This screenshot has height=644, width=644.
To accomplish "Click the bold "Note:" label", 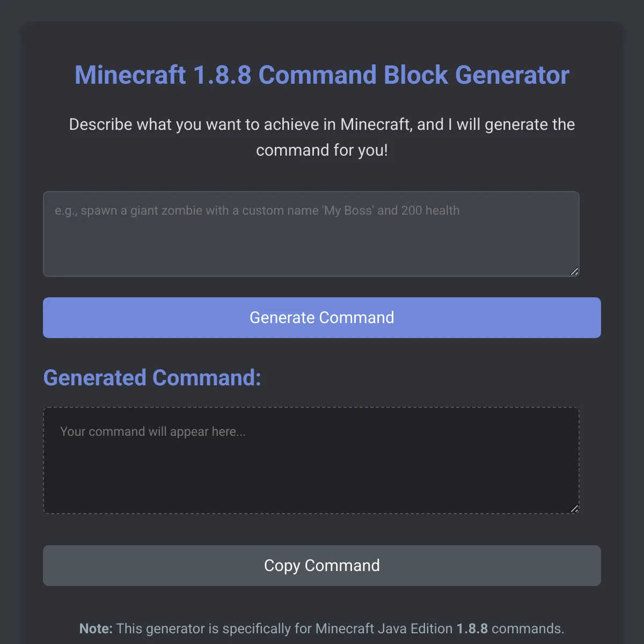I will [x=96, y=628].
